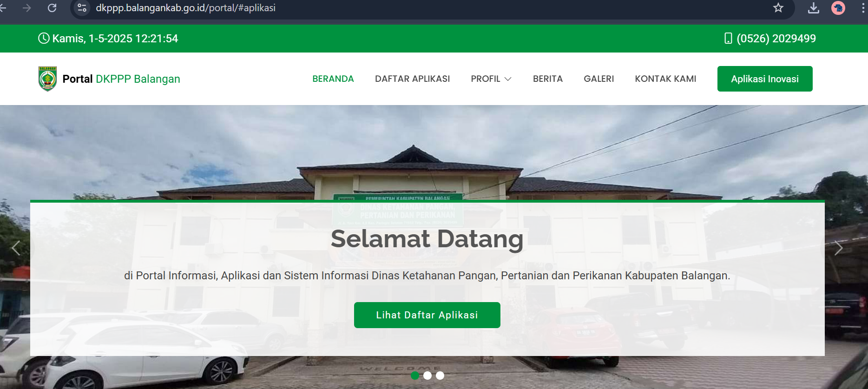Open the browser profile avatar
868x389 pixels.
838,8
